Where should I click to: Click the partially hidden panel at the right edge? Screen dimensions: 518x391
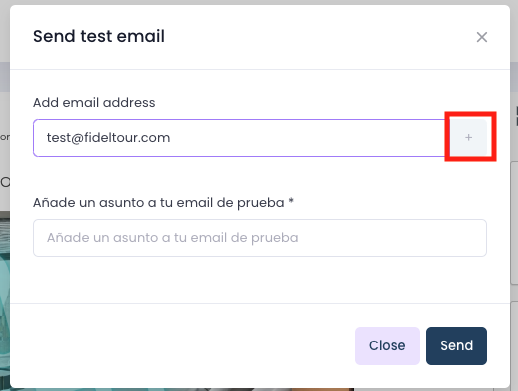coord(514,223)
